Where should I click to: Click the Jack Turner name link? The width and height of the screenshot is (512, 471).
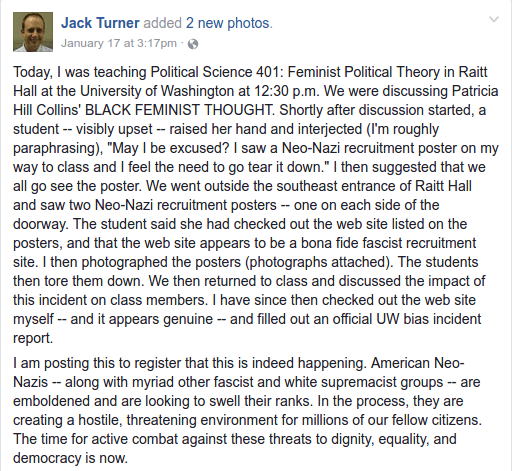pos(100,23)
